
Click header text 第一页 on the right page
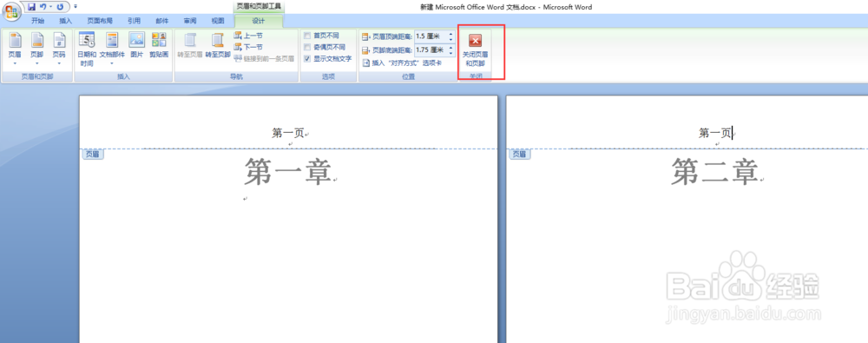coord(714,133)
